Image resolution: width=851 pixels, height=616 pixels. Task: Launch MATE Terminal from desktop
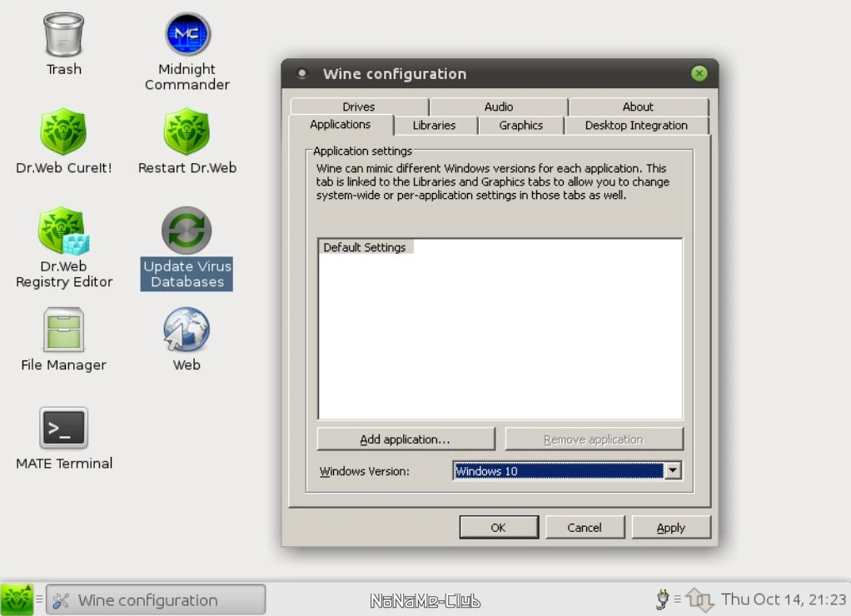tap(63, 428)
